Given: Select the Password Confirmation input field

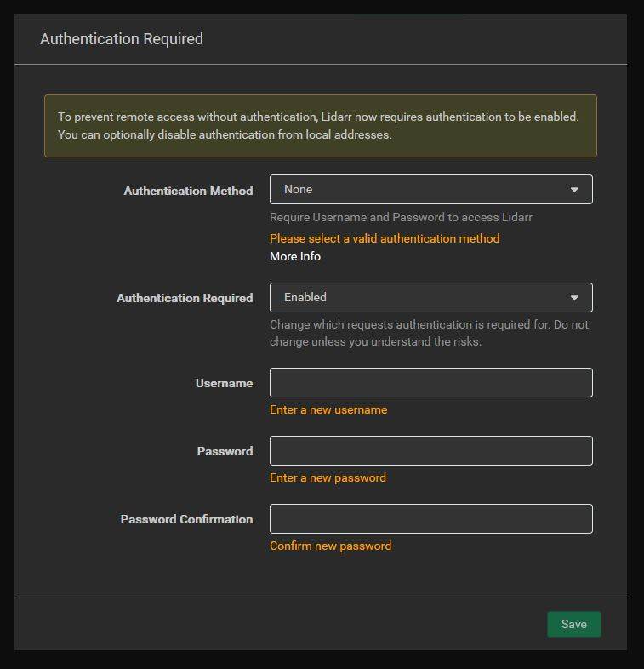Looking at the screenshot, I should point(430,519).
